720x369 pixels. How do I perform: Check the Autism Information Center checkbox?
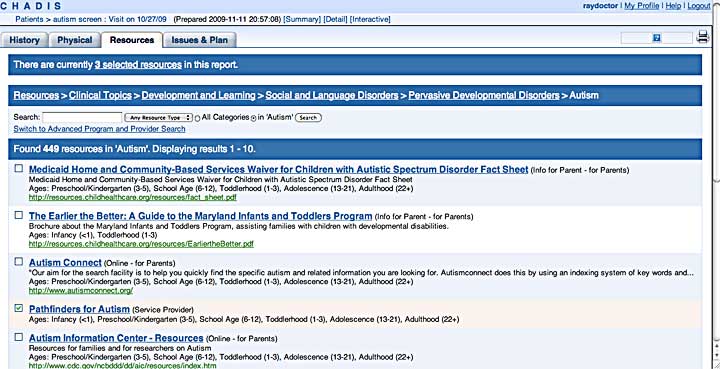pyautogui.click(x=18, y=337)
